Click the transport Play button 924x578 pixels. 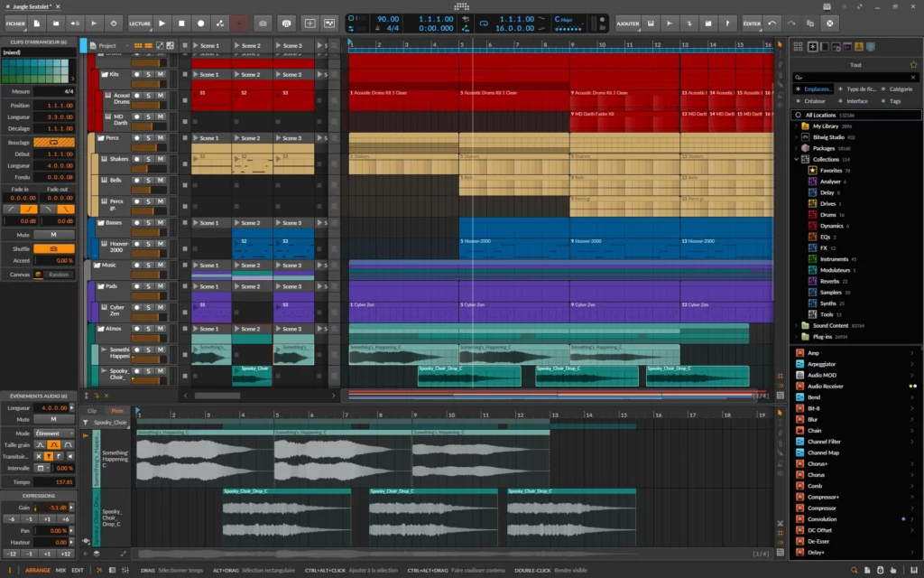click(162, 23)
